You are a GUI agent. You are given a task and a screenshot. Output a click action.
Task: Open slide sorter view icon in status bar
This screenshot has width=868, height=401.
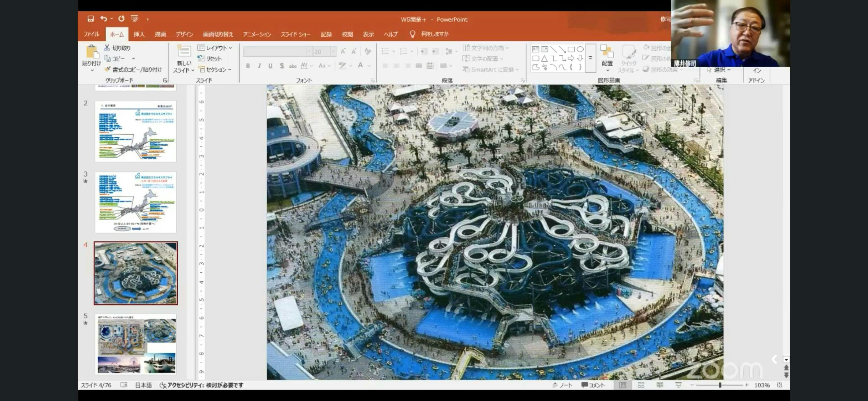pyautogui.click(x=641, y=385)
